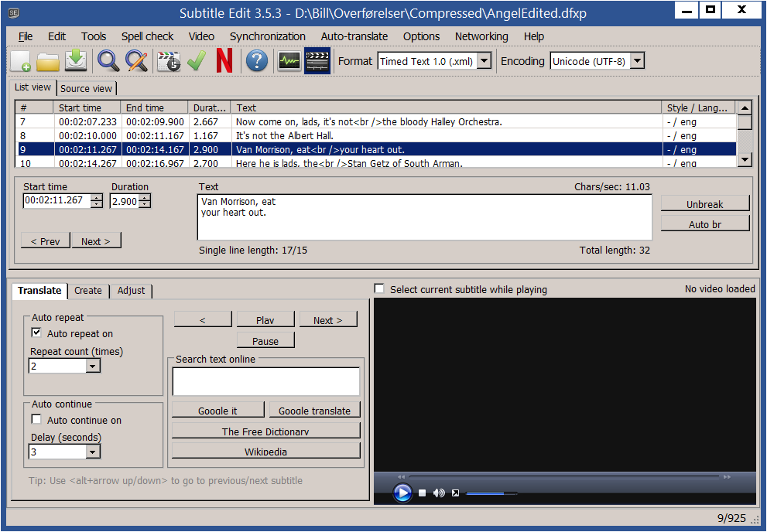Click the video fullscreen icon
Screen dimensions: 767x532
(x=455, y=493)
